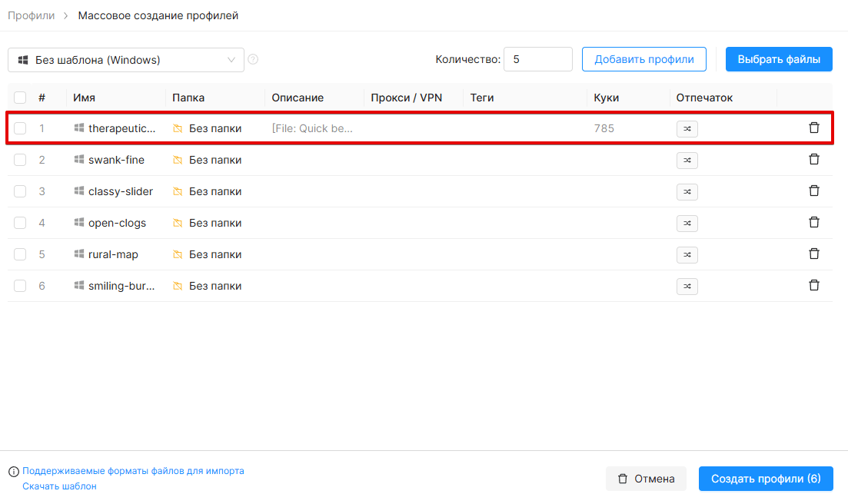Click the folder icon for rural-map

(178, 254)
